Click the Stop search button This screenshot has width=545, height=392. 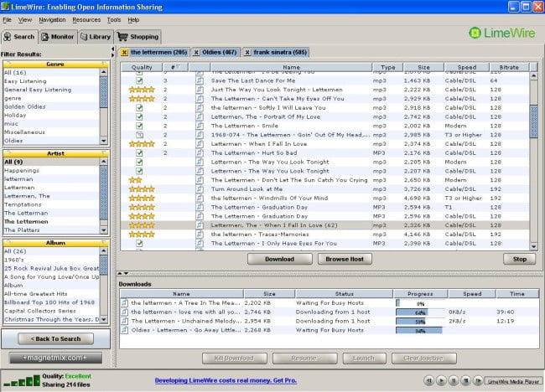pyautogui.click(x=520, y=259)
